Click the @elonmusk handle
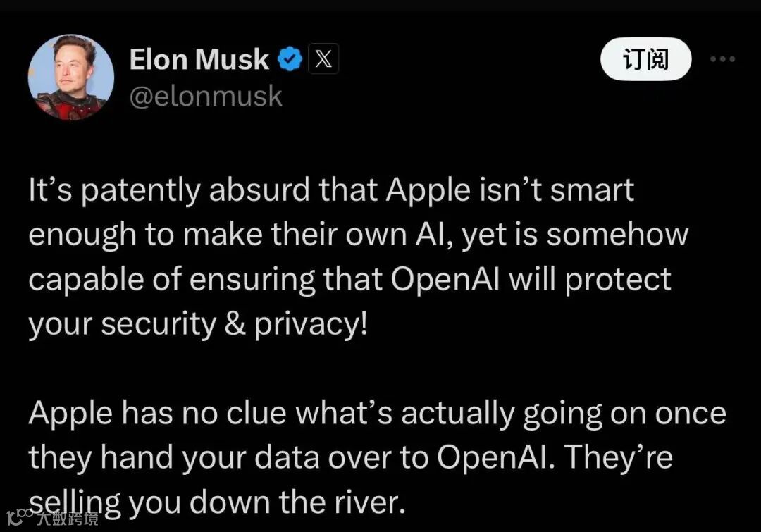Viewport: 761px width, 532px height. (206, 96)
